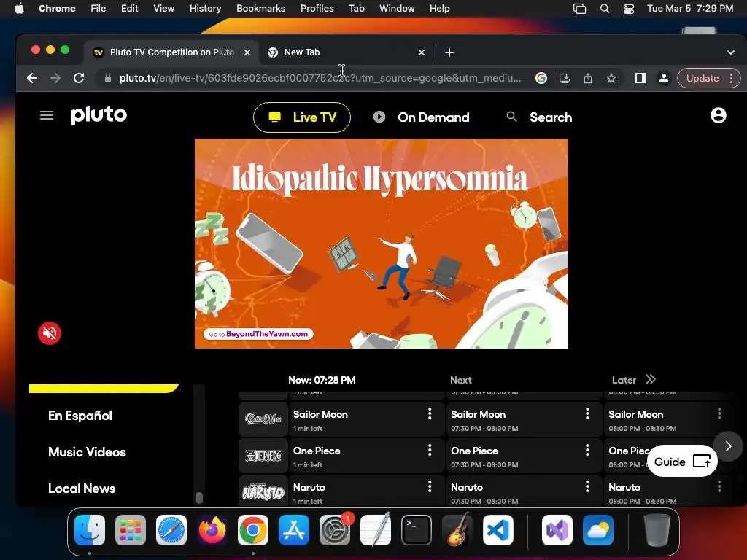Expand the tab search chevron
The image size is (747, 560).
pyautogui.click(x=731, y=52)
